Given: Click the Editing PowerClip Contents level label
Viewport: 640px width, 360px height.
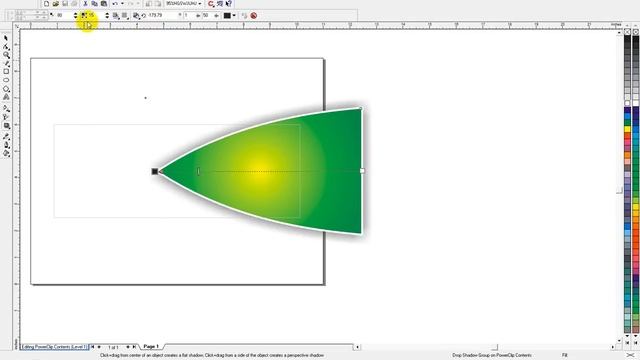Looking at the screenshot, I should (54, 347).
